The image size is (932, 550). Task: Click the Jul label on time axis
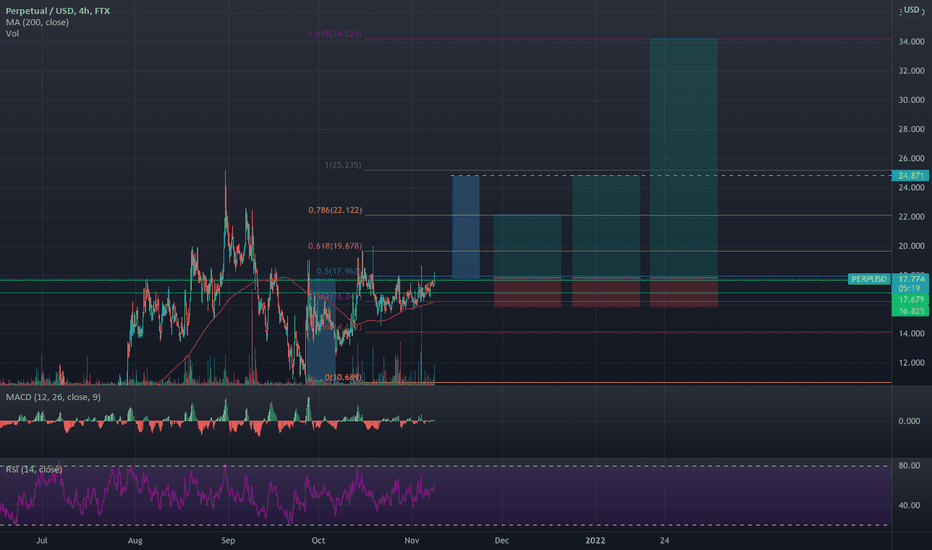[42, 540]
